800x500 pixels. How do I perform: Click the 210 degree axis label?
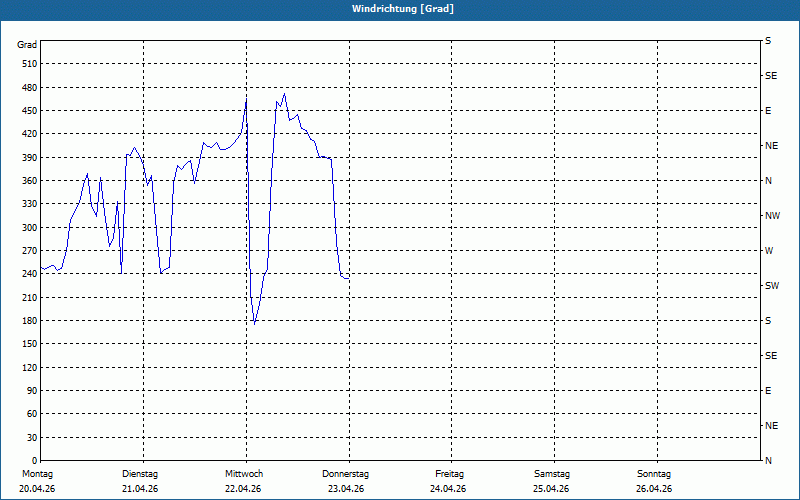30,297
